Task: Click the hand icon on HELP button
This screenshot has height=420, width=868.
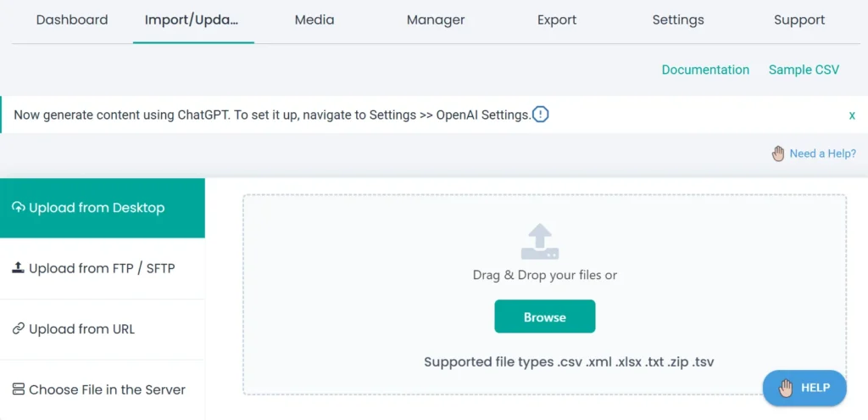Action: 786,388
